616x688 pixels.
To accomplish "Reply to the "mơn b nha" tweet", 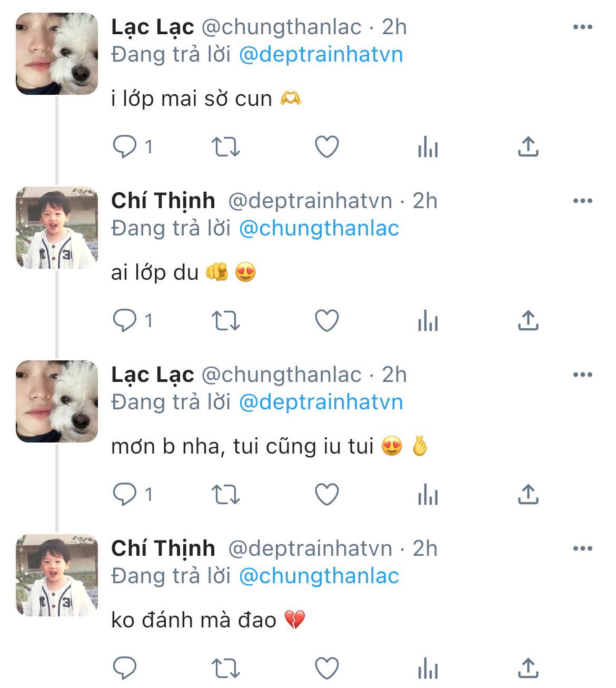I will [125, 494].
